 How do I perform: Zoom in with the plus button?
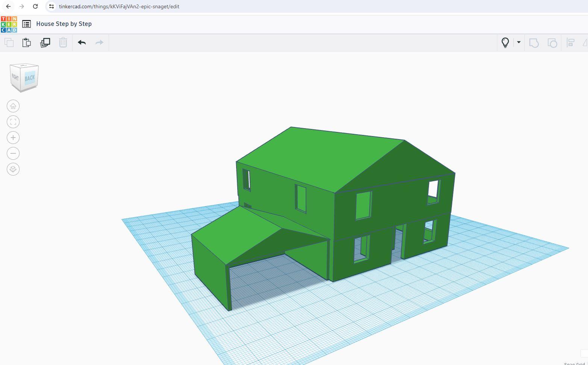pyautogui.click(x=13, y=138)
